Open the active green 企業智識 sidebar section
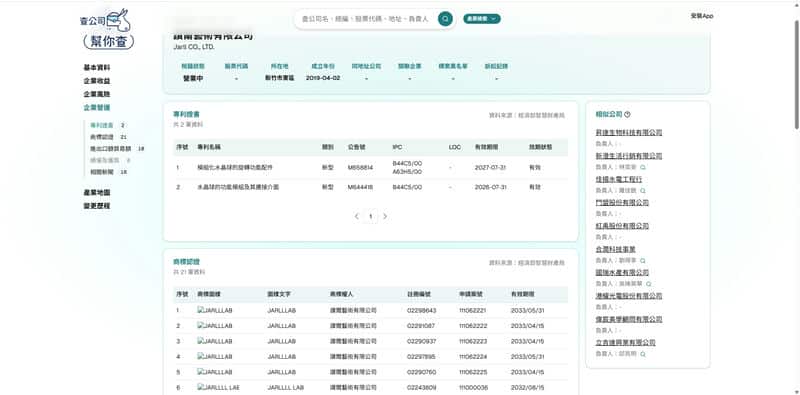 [x=97, y=107]
